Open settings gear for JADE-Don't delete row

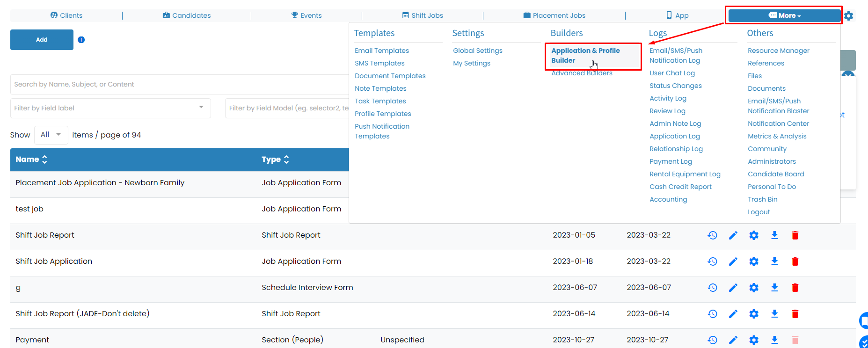754,314
